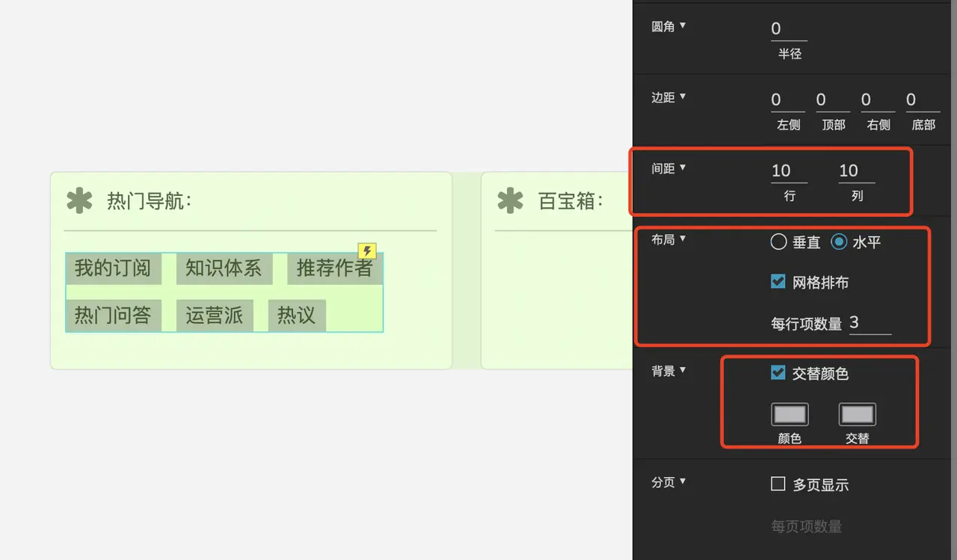Click the 知识体系 navigation item
The image size is (957, 560).
click(x=224, y=268)
